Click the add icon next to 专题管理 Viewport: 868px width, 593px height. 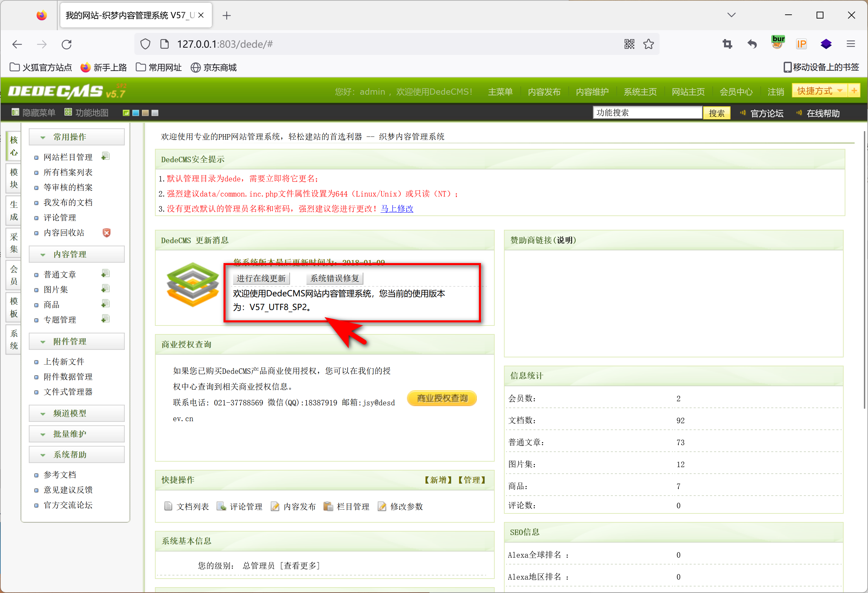(x=106, y=319)
